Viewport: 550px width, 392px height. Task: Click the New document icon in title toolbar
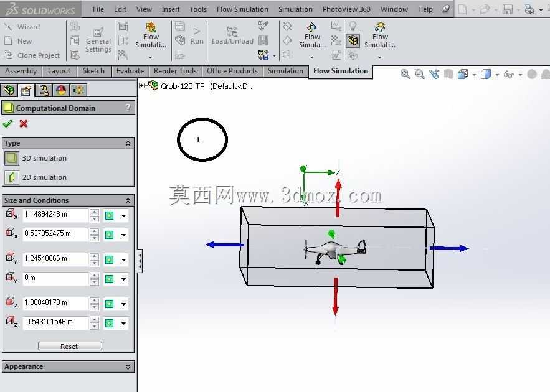pyautogui.click(x=463, y=9)
